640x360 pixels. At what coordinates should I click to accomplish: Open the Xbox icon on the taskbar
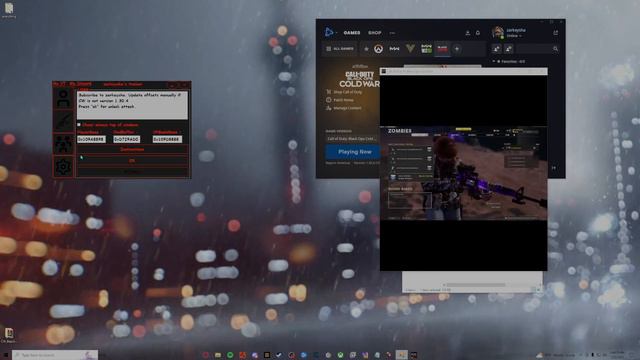pyautogui.click(x=340, y=355)
